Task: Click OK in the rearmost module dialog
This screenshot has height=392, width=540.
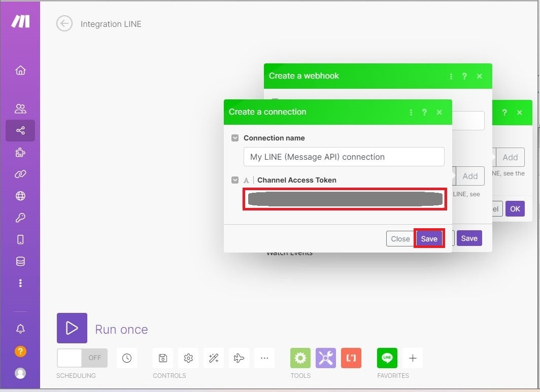Action: click(x=515, y=208)
